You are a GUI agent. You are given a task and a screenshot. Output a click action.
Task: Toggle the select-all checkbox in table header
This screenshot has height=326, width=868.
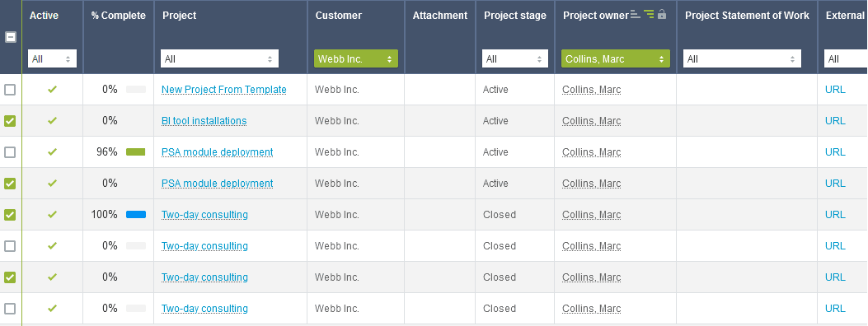coord(11,37)
